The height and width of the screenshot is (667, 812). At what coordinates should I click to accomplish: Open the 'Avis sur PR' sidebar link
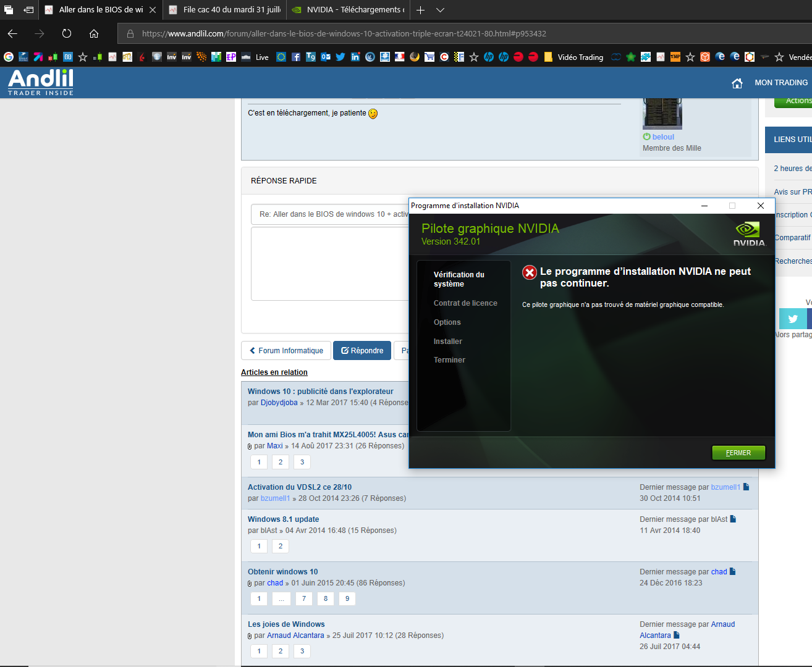pyautogui.click(x=793, y=192)
